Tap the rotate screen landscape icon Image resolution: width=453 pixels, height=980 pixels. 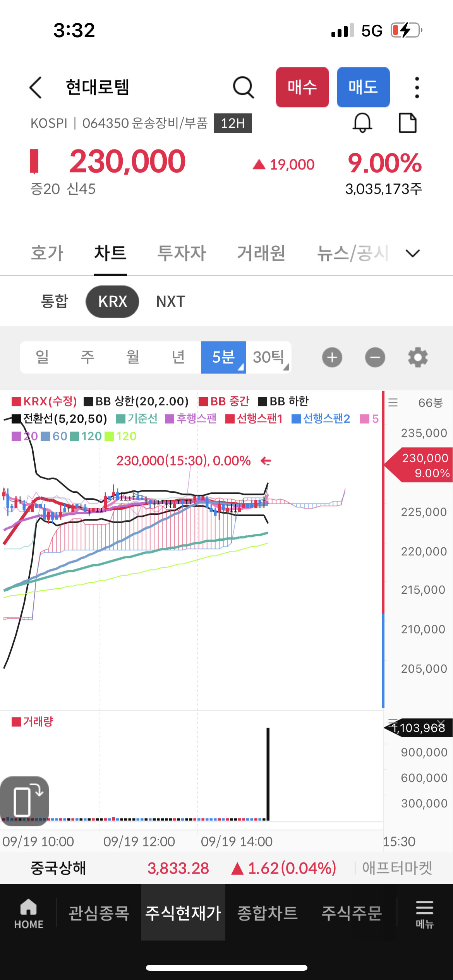[x=24, y=801]
